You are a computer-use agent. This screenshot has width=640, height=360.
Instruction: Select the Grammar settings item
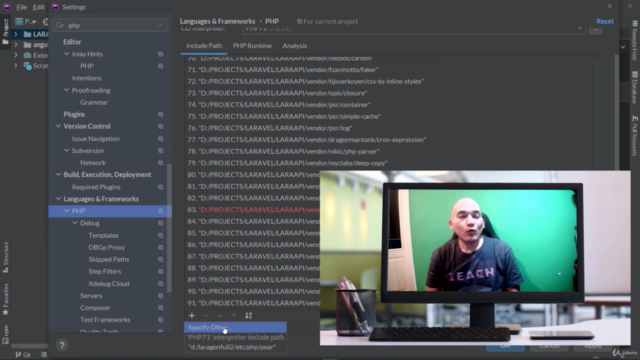[94, 102]
